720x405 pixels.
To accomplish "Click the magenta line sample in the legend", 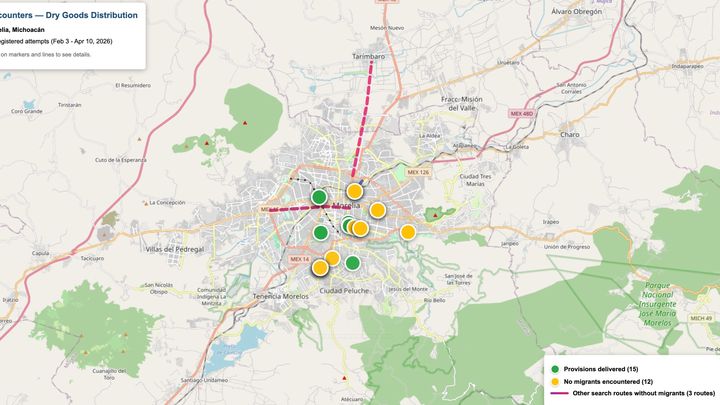I will click(556, 394).
